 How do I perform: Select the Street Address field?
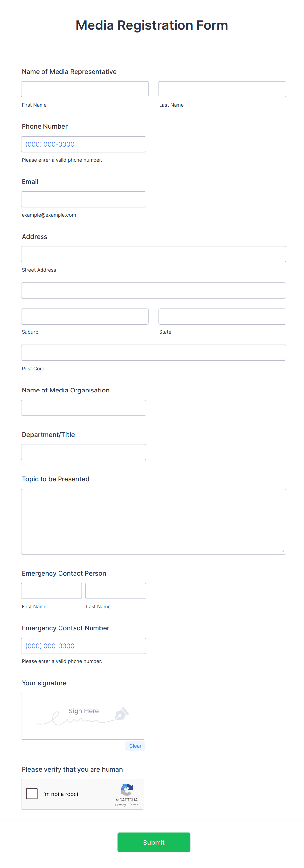[153, 254]
